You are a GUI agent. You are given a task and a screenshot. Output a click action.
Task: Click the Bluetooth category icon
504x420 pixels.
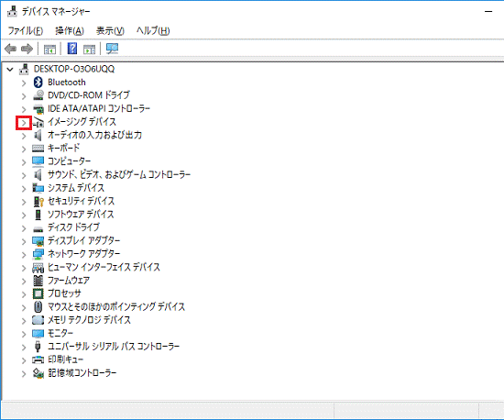38,83
